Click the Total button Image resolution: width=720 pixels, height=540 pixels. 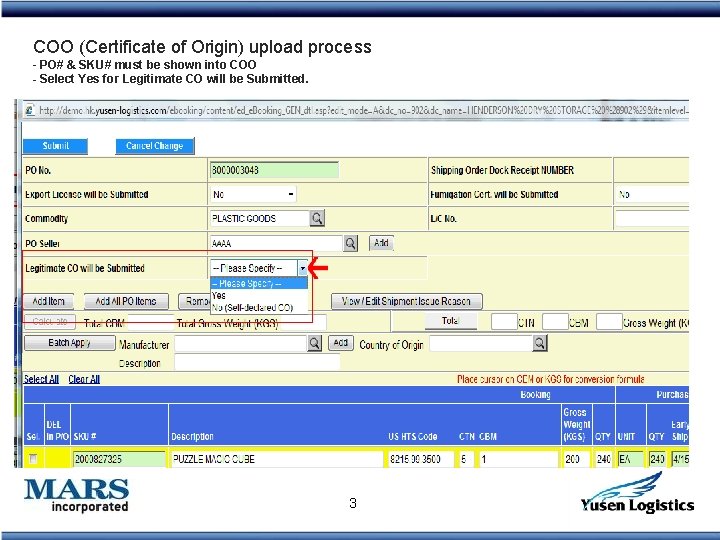click(x=450, y=321)
